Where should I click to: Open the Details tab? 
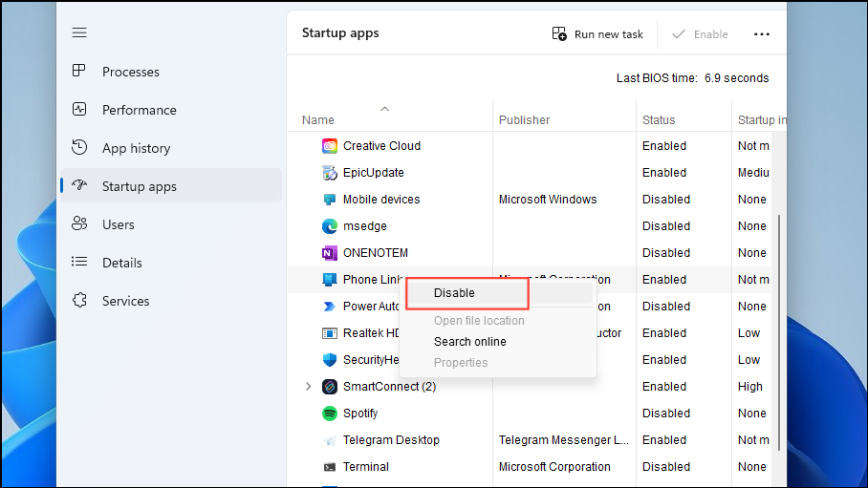tap(171, 263)
